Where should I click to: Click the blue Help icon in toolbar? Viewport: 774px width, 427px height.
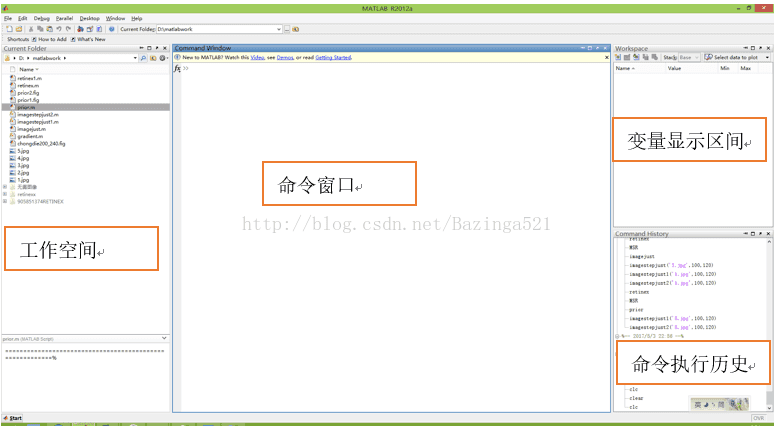(x=112, y=29)
